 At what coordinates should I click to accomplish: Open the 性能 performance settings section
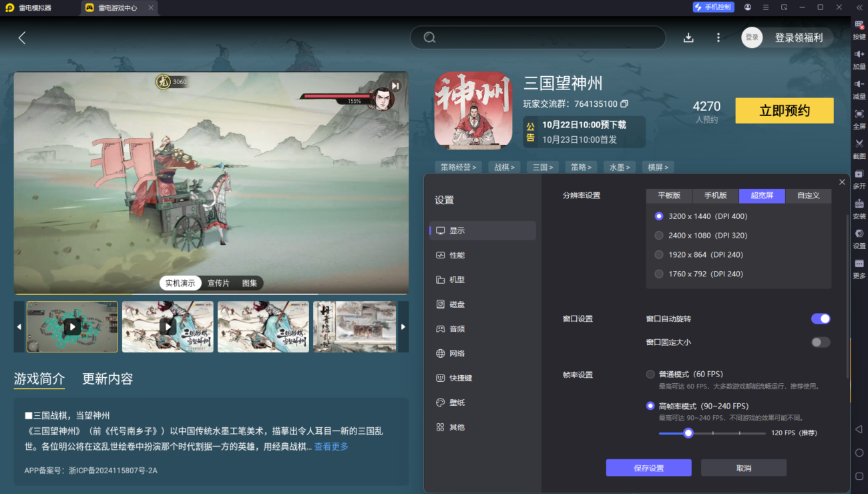[459, 254]
